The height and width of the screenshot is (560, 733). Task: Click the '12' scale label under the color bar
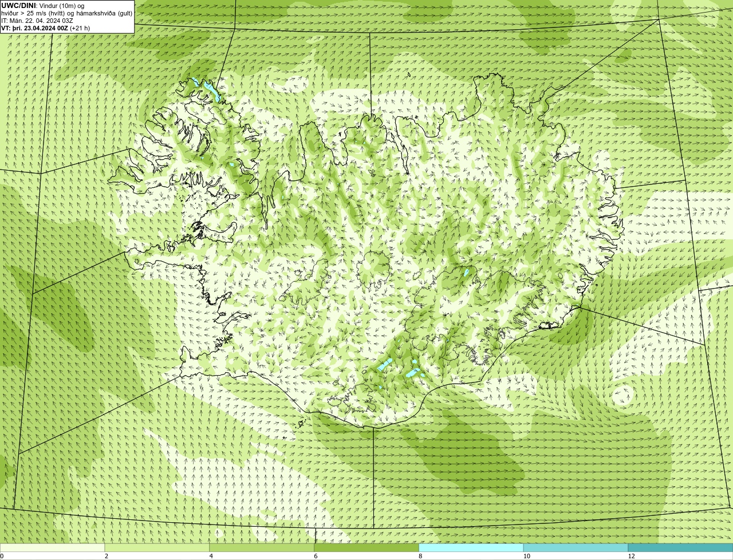[x=631, y=556]
